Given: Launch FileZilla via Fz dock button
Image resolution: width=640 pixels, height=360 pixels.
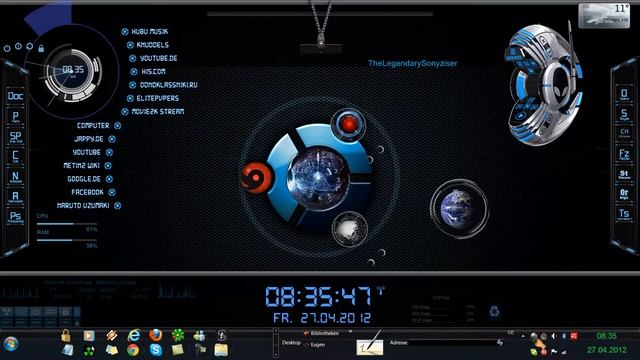Looking at the screenshot, I should click(x=624, y=154).
